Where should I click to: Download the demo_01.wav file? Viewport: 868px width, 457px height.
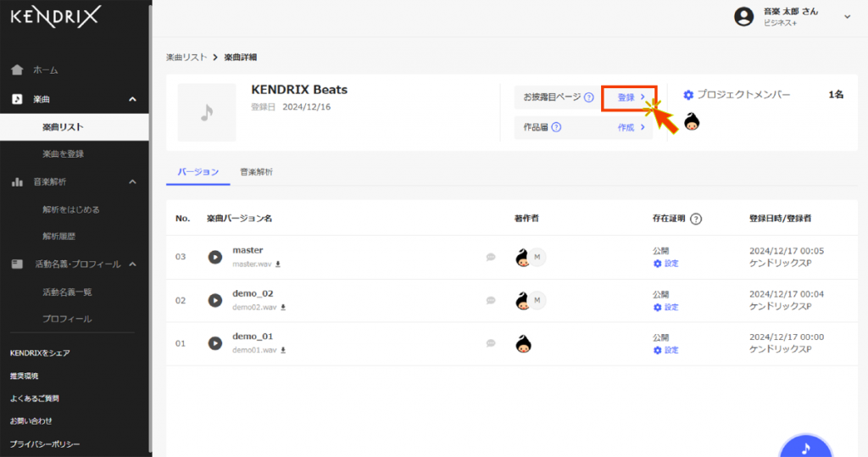(283, 350)
